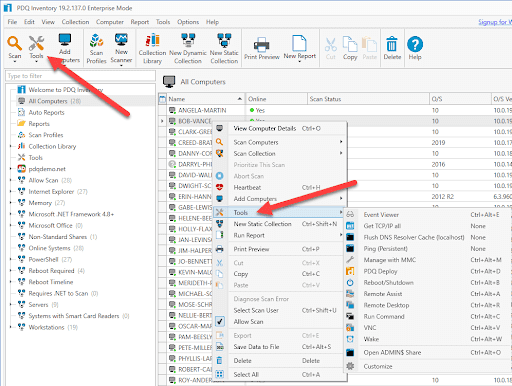Select pdqdemo.net in the tree
This screenshot has width=512, height=386.
[x=47, y=169]
